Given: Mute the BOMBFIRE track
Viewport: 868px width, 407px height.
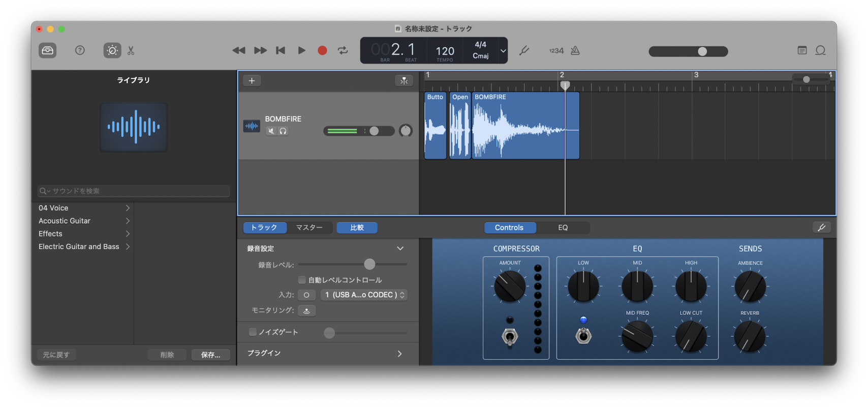Looking at the screenshot, I should pyautogui.click(x=271, y=131).
